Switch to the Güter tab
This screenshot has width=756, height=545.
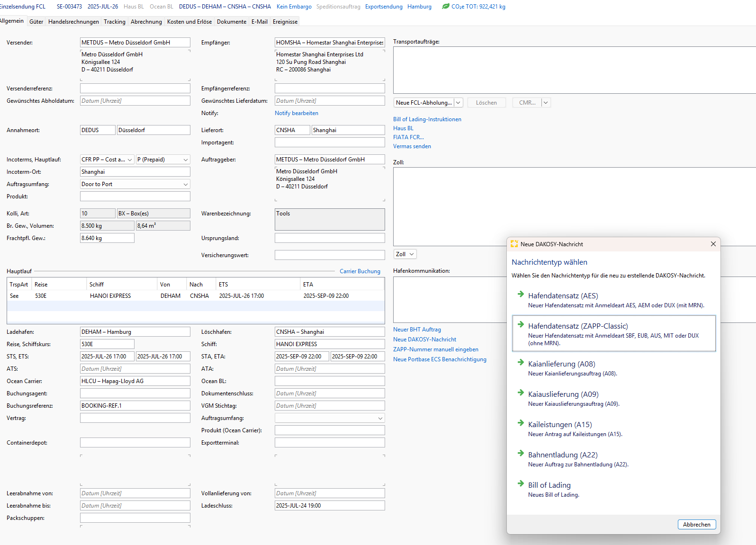pyautogui.click(x=36, y=22)
